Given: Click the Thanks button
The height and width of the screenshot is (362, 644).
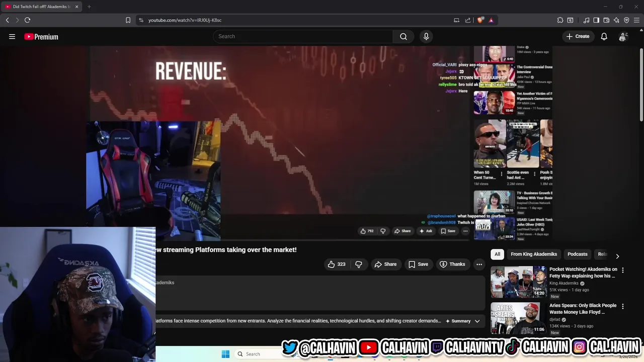Looking at the screenshot, I should (452, 264).
